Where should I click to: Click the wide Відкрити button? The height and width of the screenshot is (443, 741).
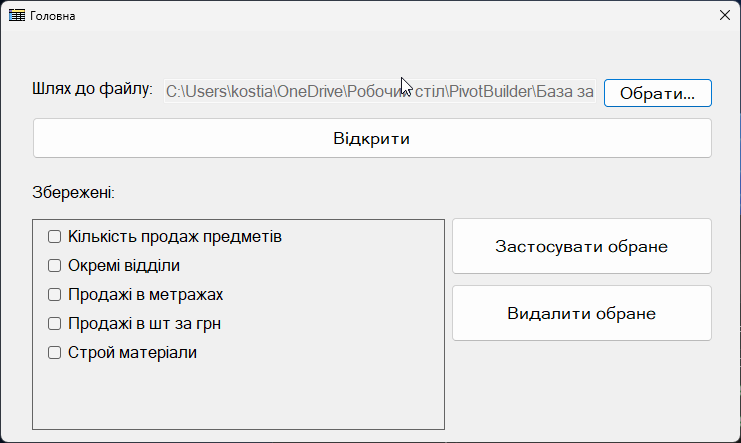(372, 139)
